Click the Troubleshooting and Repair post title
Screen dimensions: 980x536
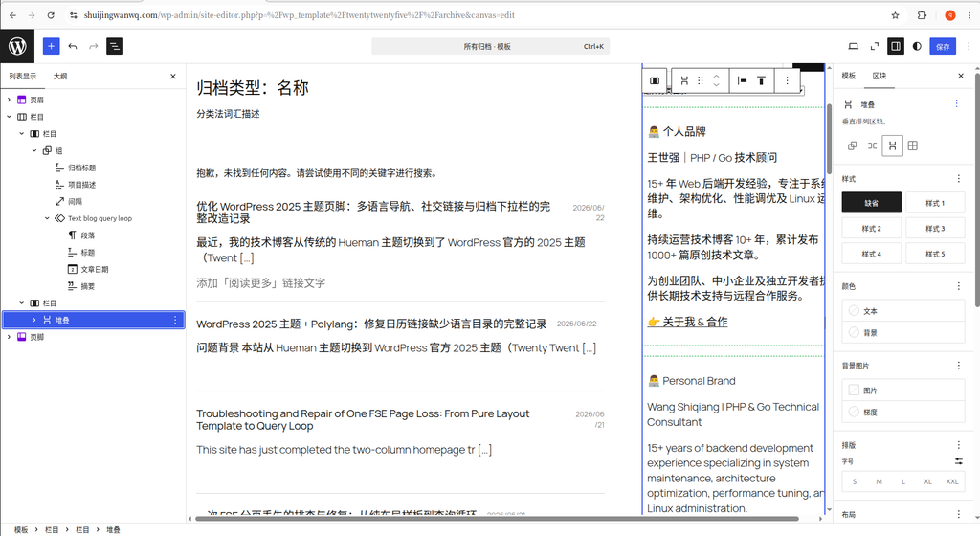(363, 420)
